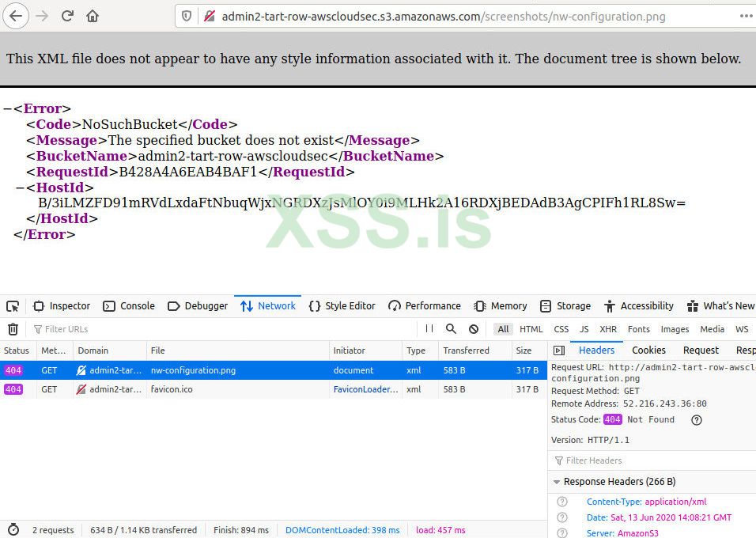Collapse the HostId XML node
The height and width of the screenshot is (538, 756).
coord(20,188)
